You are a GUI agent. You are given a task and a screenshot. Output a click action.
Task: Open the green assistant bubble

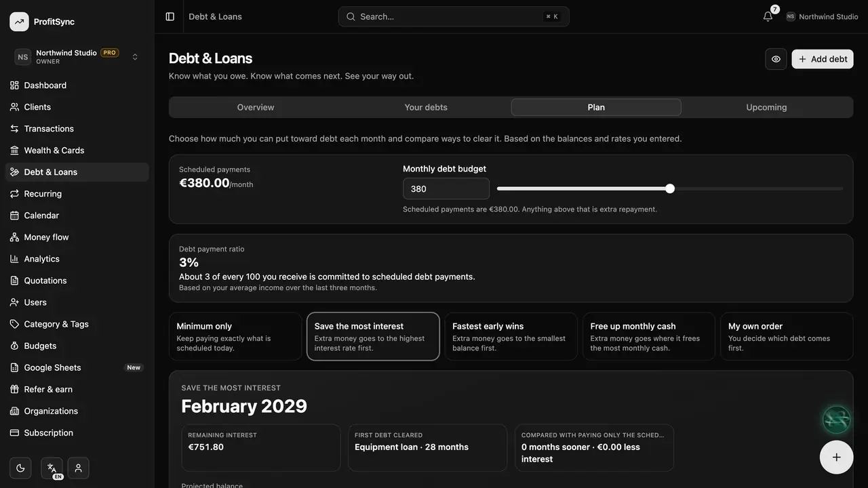[837, 420]
